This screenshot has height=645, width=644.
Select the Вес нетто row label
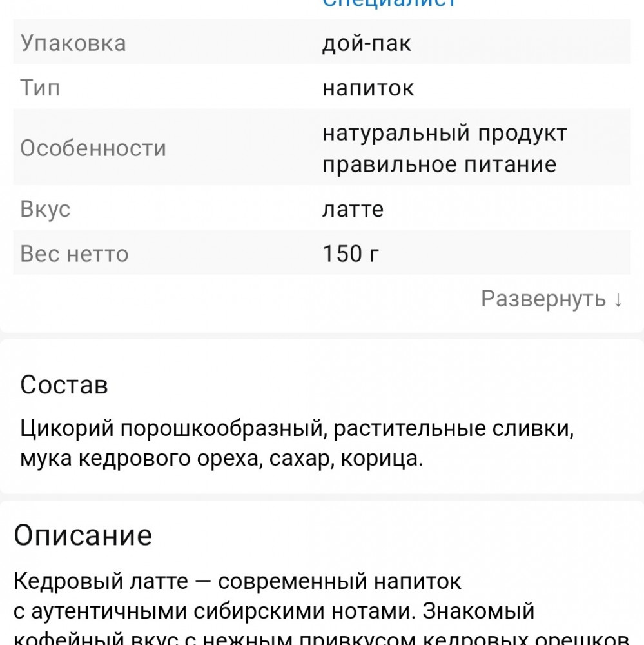pos(74,253)
